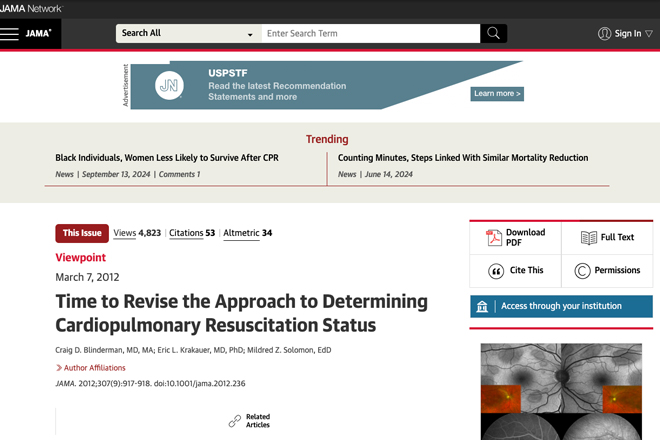Click the Permissions copyright icon
The width and height of the screenshot is (660, 440).
(x=583, y=271)
